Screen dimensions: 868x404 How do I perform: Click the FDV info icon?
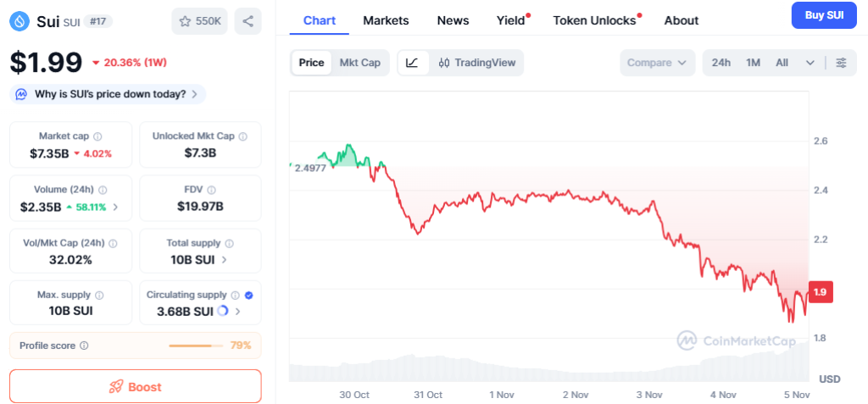click(x=212, y=191)
